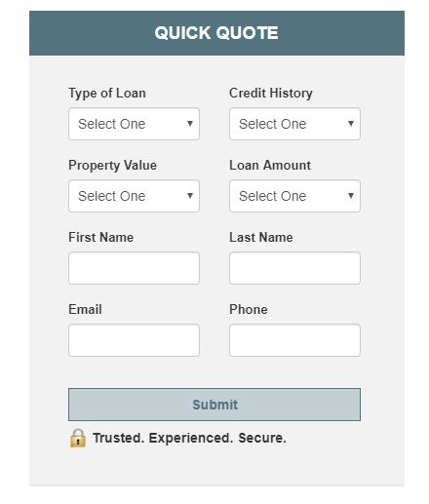Click into the Last Name field

(294, 268)
